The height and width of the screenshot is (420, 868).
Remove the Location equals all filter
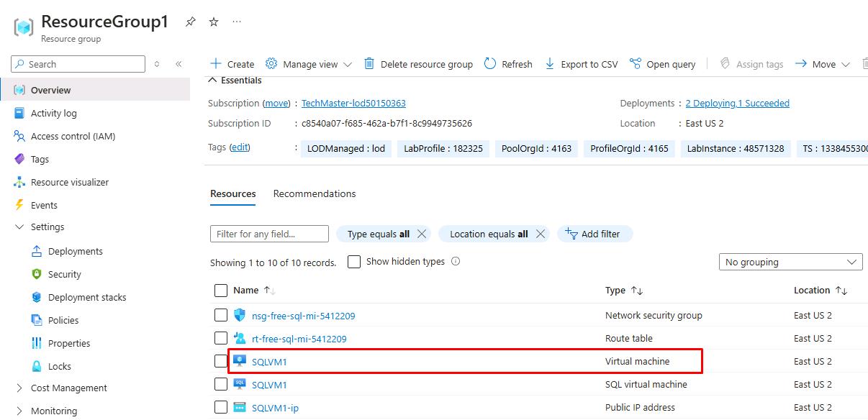pyautogui.click(x=540, y=234)
